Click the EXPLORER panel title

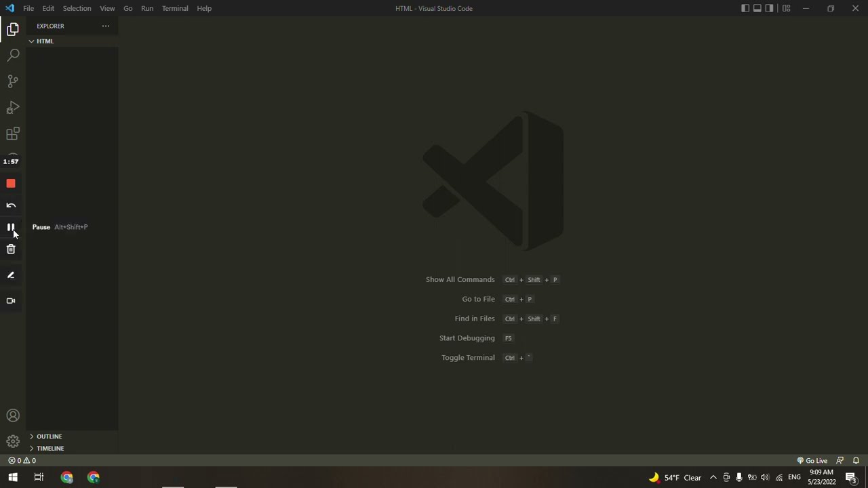tap(50, 26)
